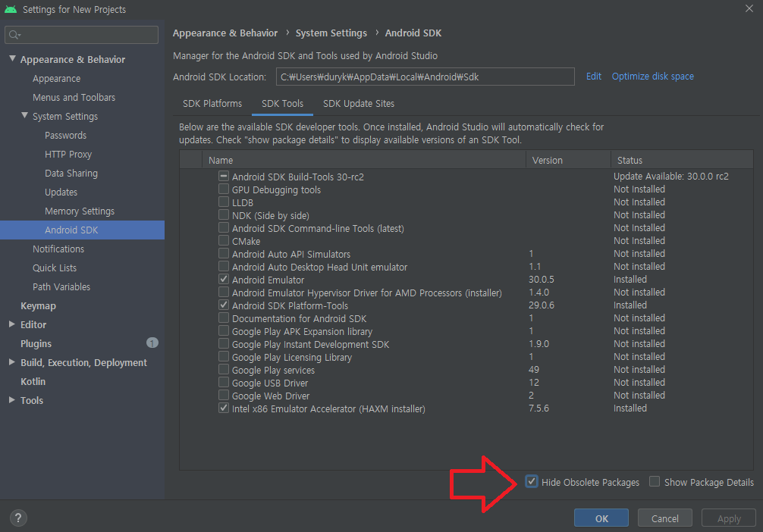This screenshot has width=763, height=532.
Task: Check Documentation for Android SDK box
Action: coord(223,318)
